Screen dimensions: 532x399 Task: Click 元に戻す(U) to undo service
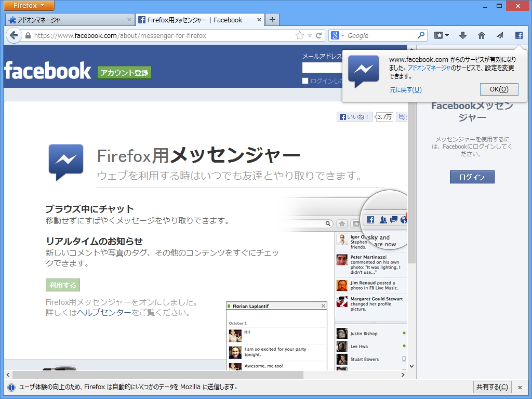point(405,89)
